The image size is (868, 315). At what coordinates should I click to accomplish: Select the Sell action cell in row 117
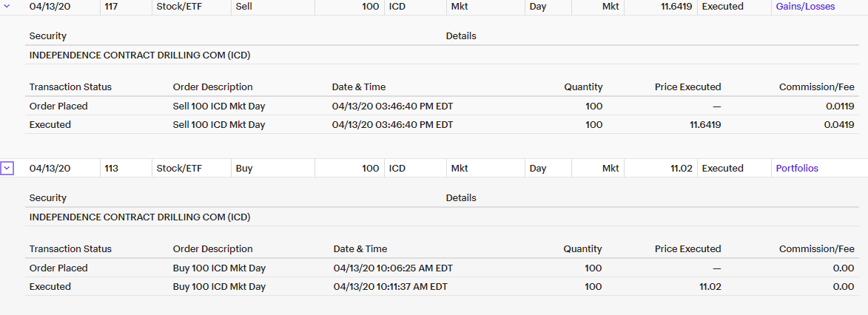point(243,7)
